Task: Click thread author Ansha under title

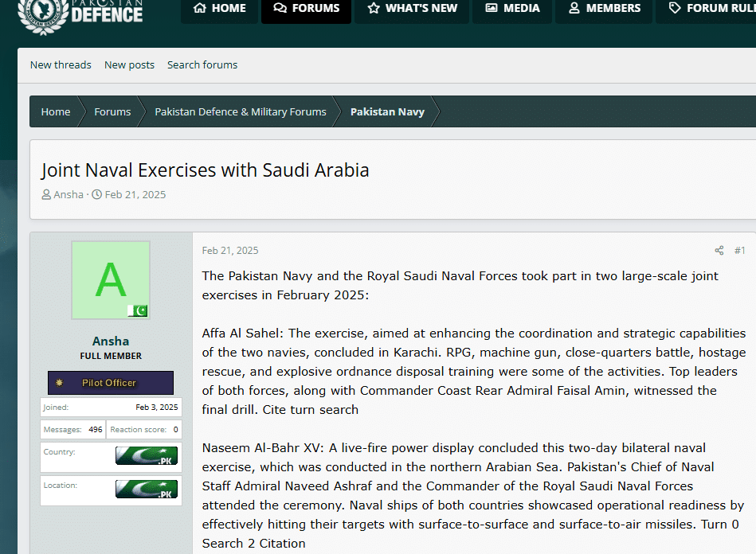Action: (69, 195)
